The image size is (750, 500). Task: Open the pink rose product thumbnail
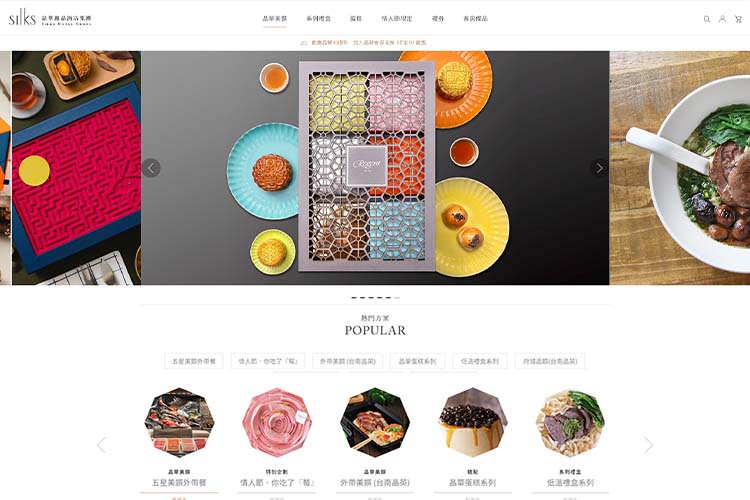pyautogui.click(x=277, y=422)
